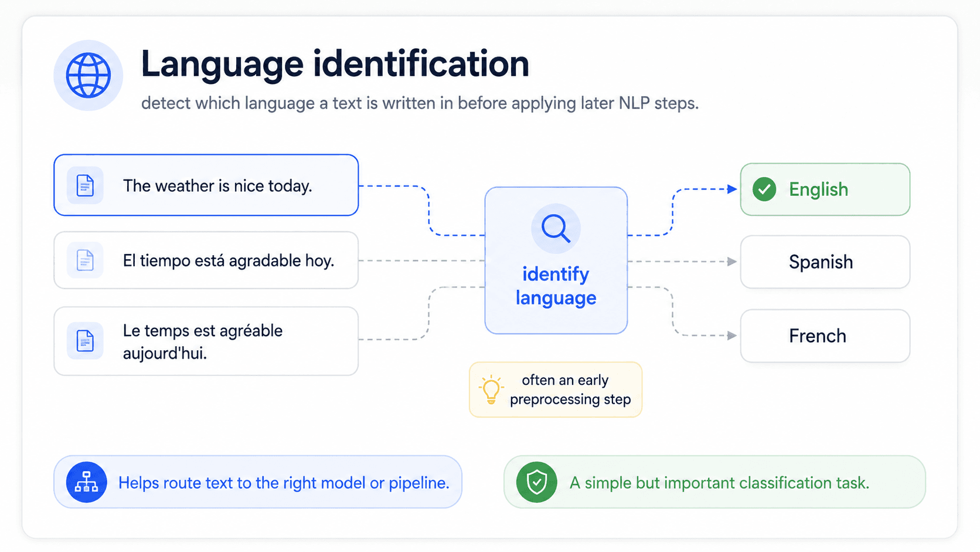Click the blue network routing icon
Viewport: 980px width, 552px height.
click(86, 482)
